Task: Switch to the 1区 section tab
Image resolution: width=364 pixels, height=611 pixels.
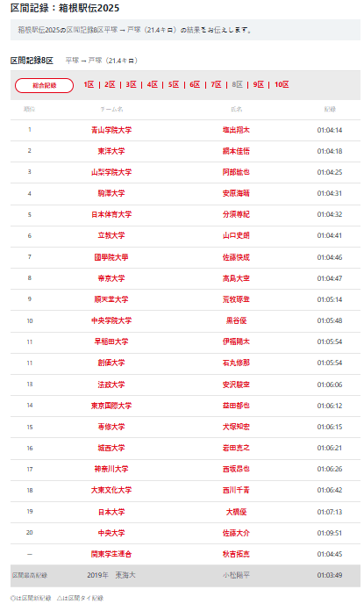Action: (89, 84)
